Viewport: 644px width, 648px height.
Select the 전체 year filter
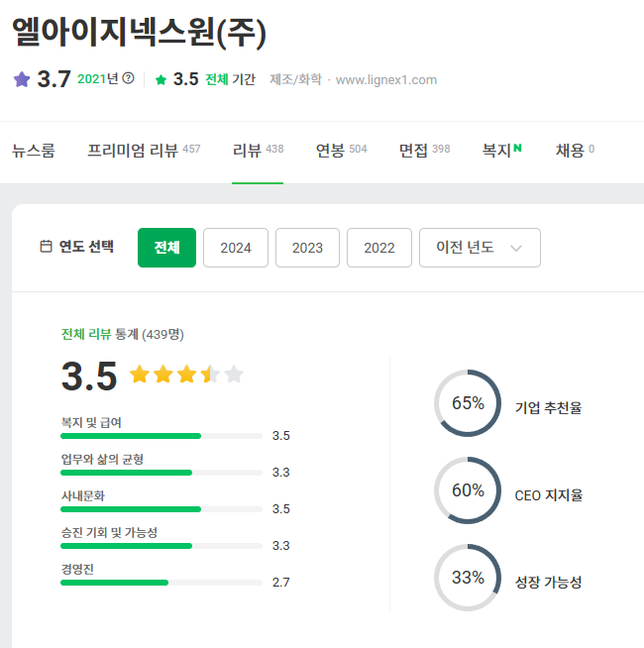click(x=166, y=248)
